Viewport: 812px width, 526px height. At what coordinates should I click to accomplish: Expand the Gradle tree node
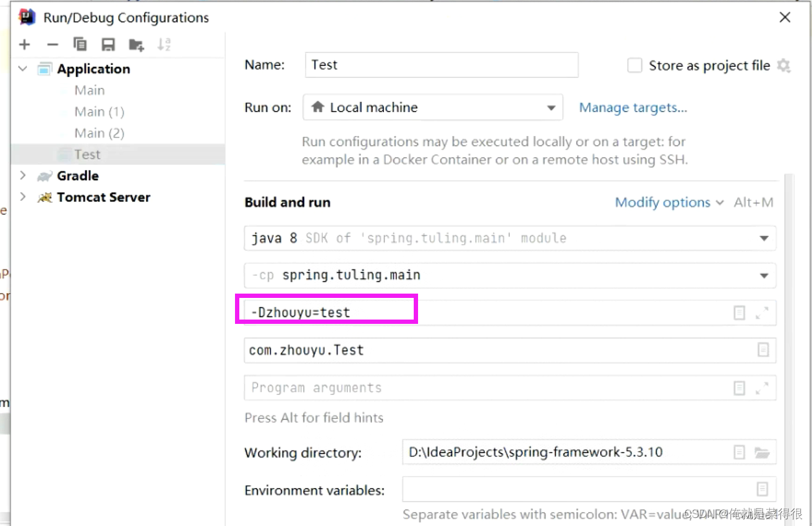coord(23,176)
